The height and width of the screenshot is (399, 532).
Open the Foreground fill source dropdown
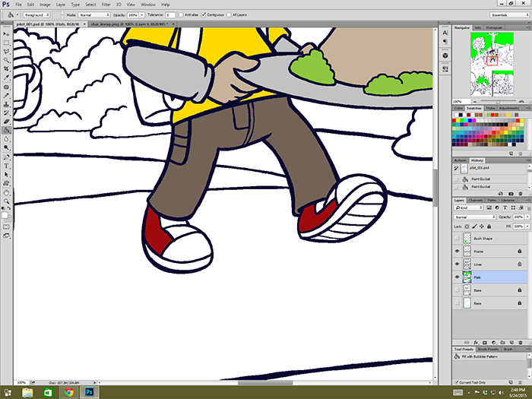coord(36,15)
